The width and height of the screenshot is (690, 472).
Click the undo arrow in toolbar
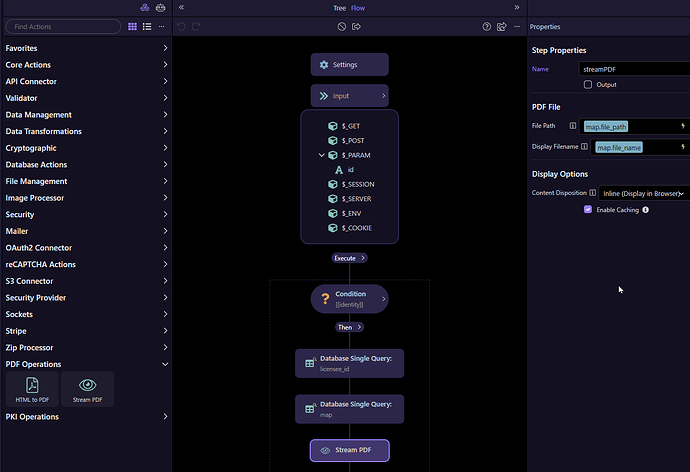pos(181,27)
